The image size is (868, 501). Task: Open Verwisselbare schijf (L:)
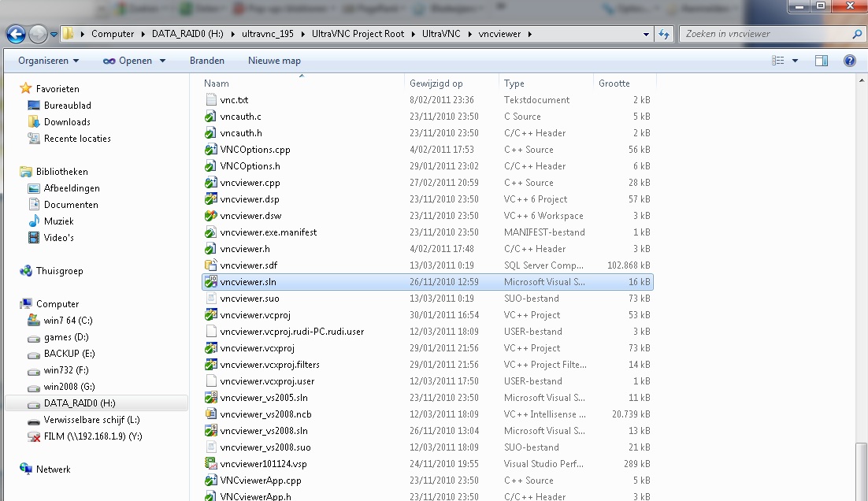pos(91,420)
